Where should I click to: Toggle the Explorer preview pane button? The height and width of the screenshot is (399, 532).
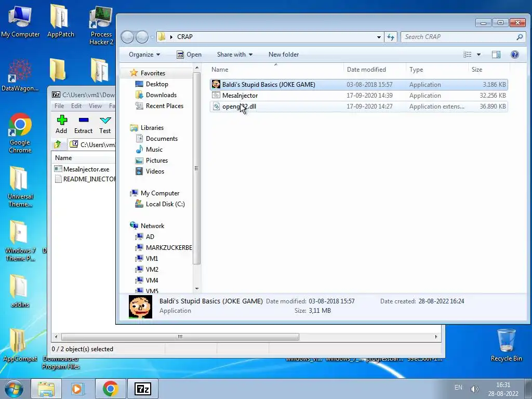click(496, 55)
